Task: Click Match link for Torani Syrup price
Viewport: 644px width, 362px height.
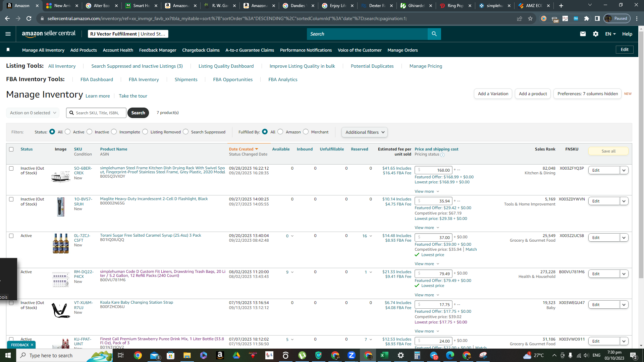Action: [x=471, y=249]
